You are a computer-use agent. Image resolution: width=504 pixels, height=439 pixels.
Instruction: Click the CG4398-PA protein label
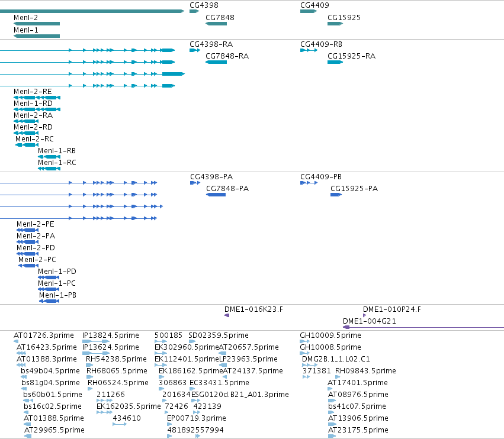(211, 177)
